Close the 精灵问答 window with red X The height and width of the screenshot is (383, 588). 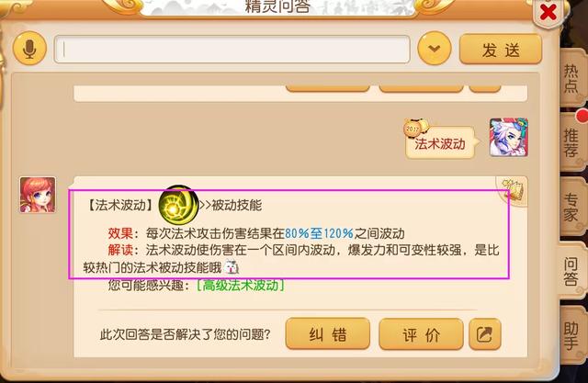pos(548,13)
